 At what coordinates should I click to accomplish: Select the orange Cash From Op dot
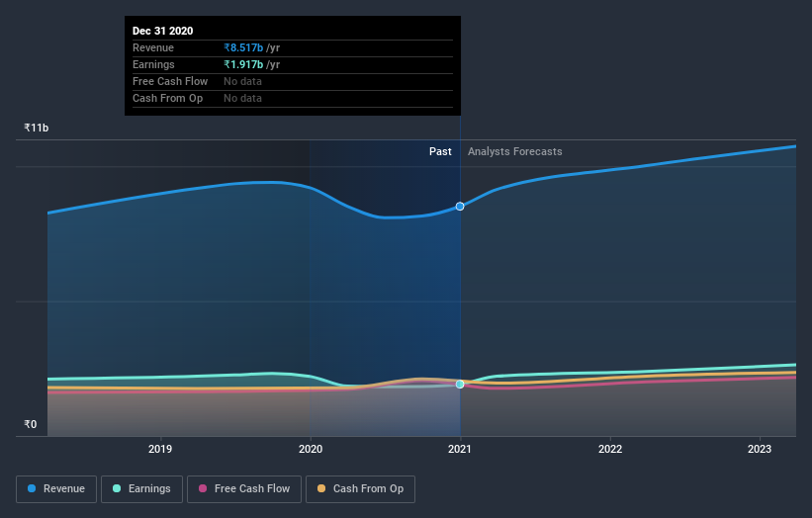click(x=321, y=488)
